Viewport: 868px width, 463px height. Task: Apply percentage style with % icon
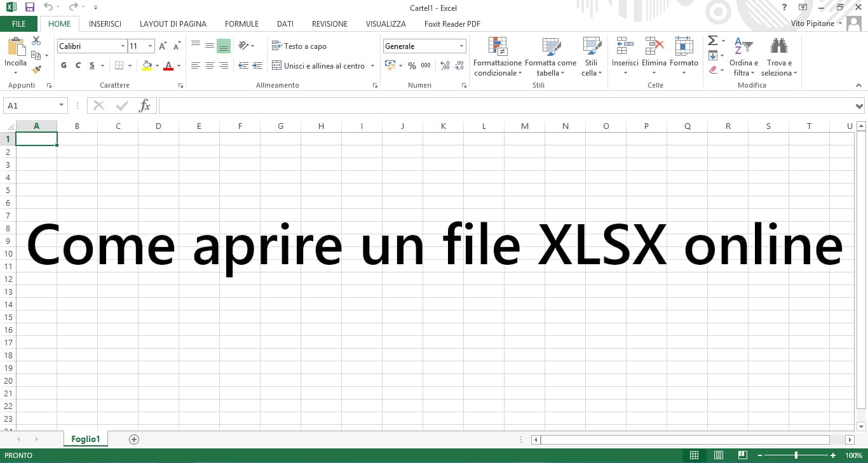pos(412,65)
